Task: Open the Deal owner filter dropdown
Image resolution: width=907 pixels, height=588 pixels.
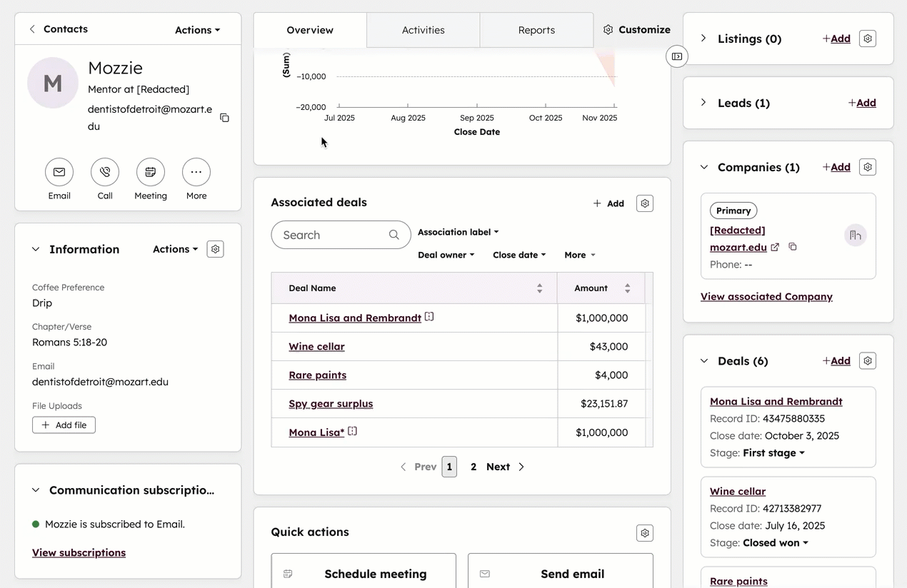Action: coord(446,255)
